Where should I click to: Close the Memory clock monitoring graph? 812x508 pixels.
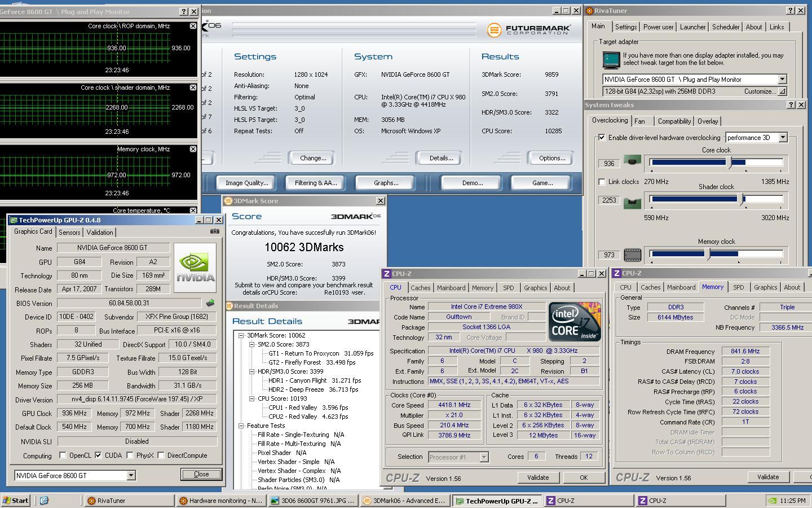(193, 149)
